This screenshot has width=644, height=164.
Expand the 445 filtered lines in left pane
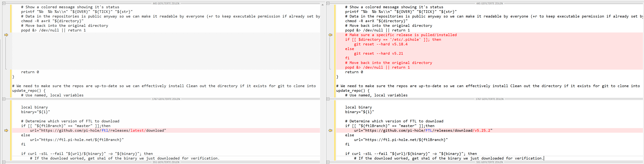tap(4, 3)
